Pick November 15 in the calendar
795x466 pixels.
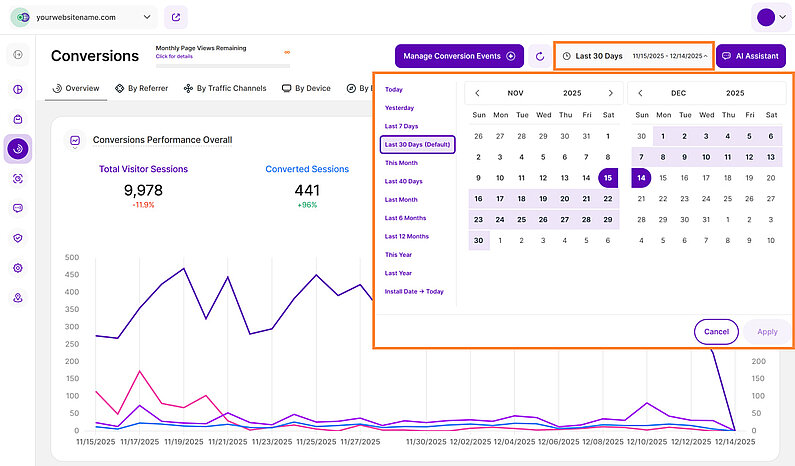coord(608,178)
